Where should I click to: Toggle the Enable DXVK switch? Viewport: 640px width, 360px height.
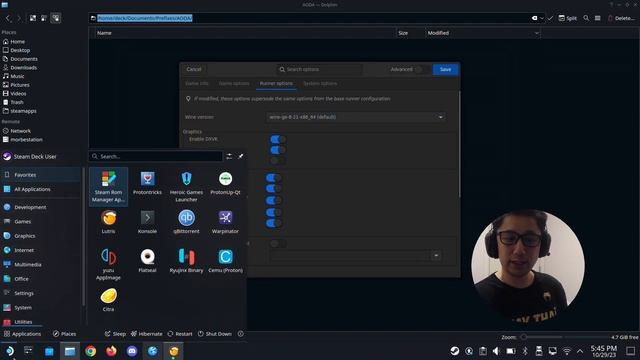coord(278,139)
